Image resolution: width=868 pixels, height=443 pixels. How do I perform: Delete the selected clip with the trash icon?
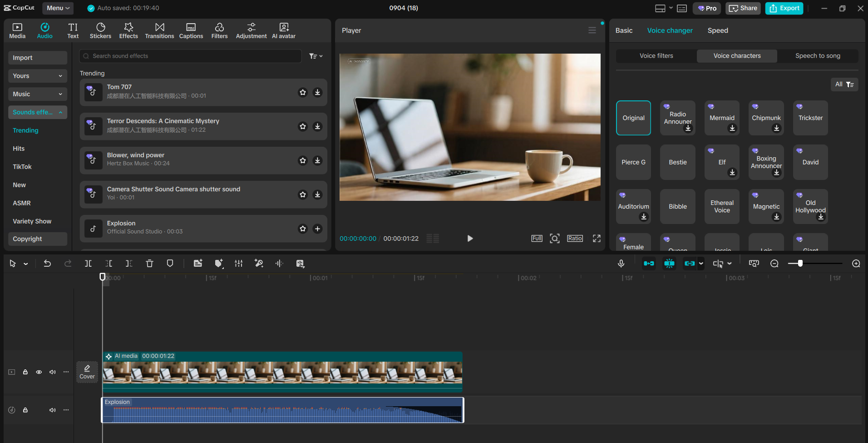[149, 264]
